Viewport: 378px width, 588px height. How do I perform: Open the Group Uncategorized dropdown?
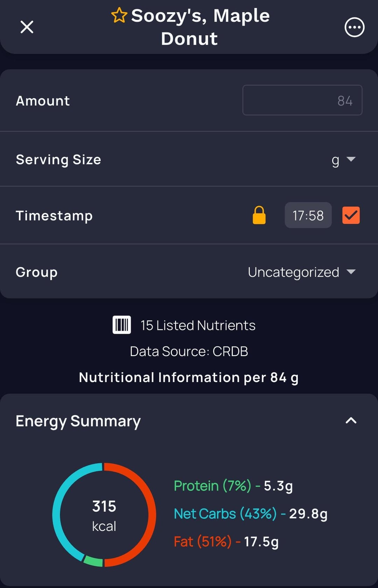(301, 272)
